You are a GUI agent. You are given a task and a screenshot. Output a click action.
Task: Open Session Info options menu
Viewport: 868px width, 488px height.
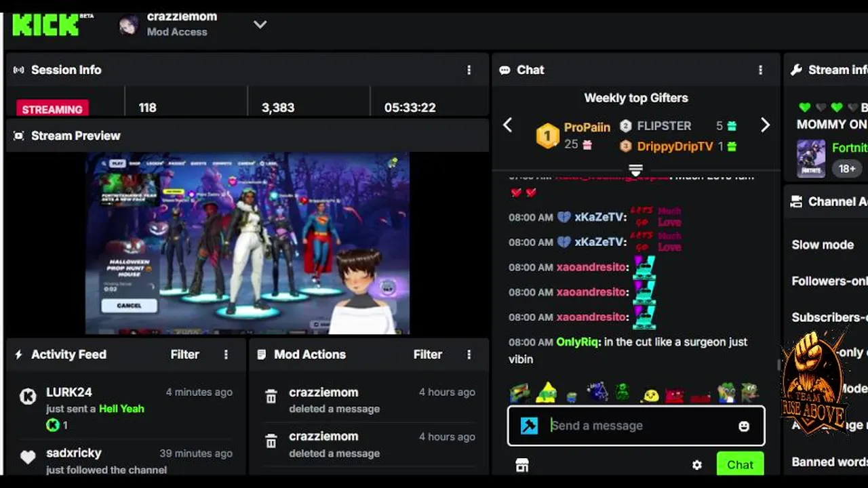click(469, 70)
